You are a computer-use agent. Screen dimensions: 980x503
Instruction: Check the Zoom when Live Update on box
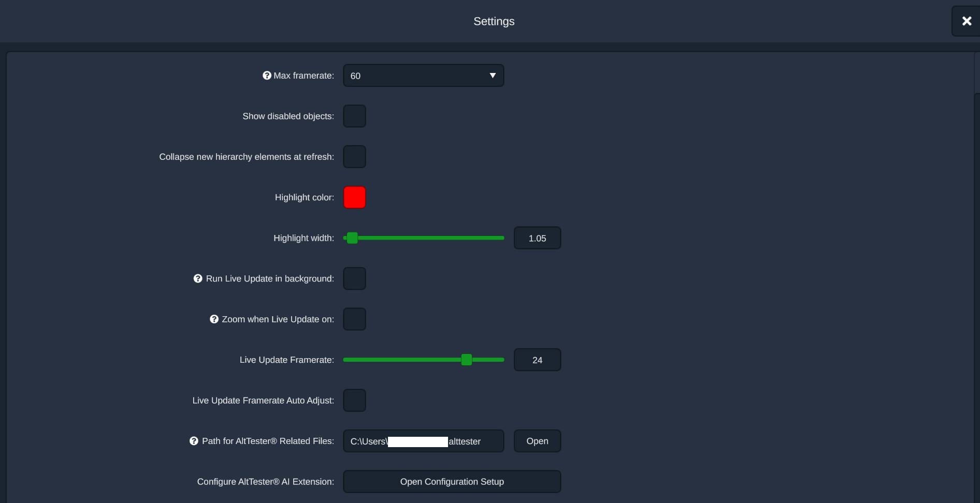tap(354, 319)
